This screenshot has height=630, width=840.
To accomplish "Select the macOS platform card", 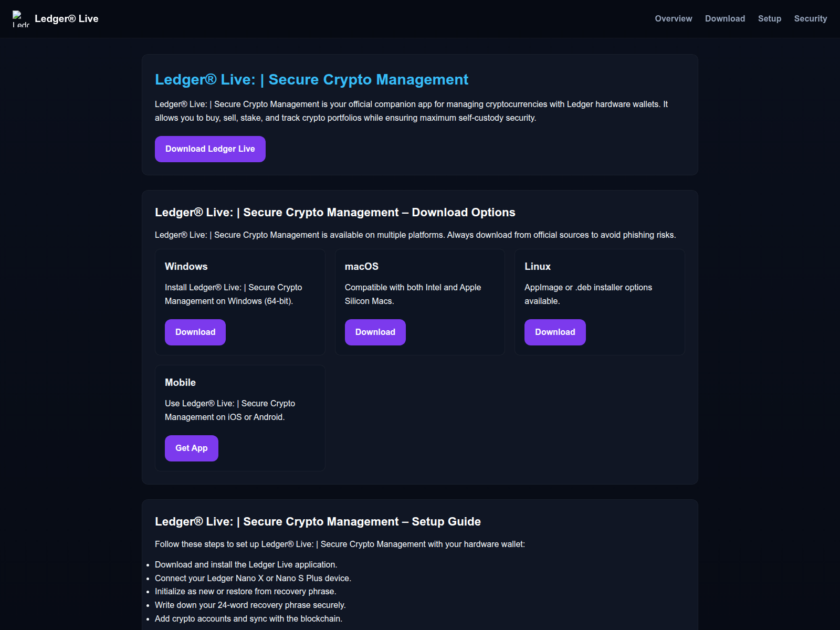I will point(420,302).
